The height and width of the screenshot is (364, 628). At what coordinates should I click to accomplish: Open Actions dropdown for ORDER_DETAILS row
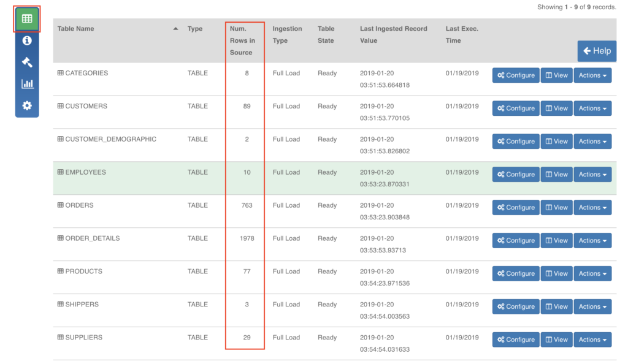coord(592,241)
